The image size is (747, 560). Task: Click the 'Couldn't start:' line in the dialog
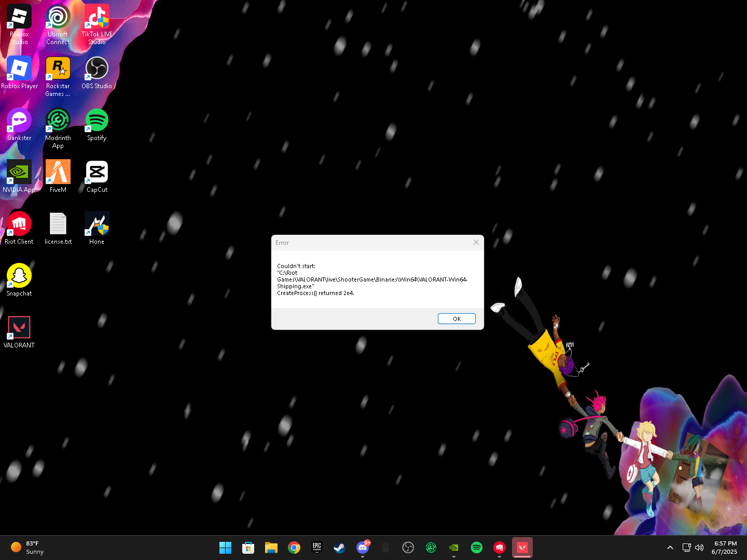(x=296, y=266)
